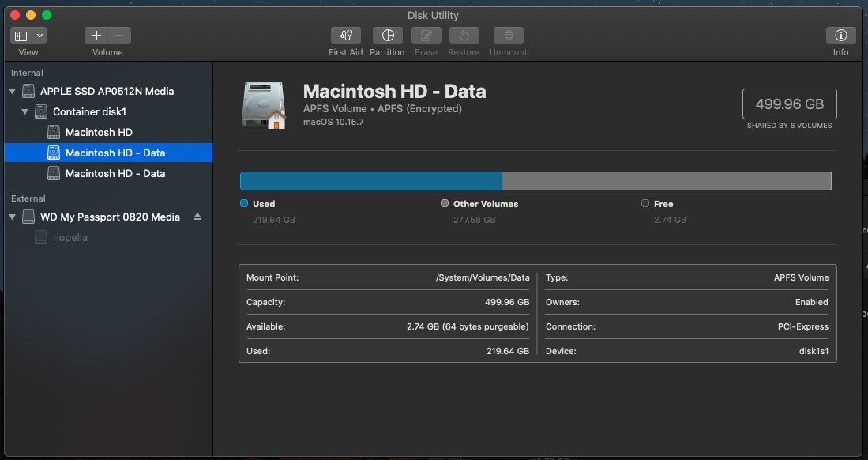
Task: Click the Erase toolbar icon
Action: pos(426,36)
